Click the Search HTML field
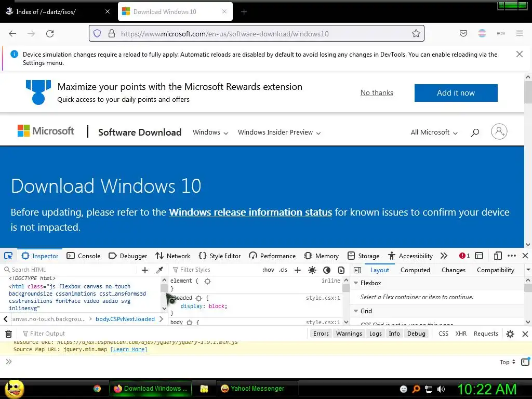The height and width of the screenshot is (399, 532). point(70,270)
